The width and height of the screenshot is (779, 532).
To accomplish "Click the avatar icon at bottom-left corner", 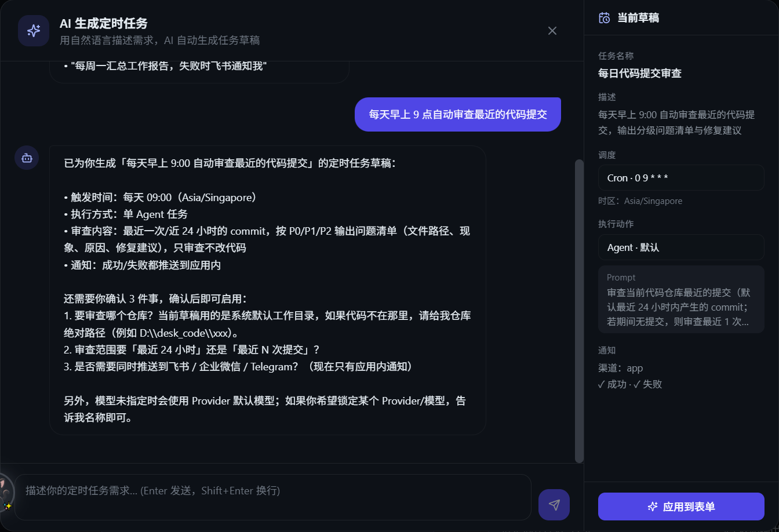I will click(5, 491).
